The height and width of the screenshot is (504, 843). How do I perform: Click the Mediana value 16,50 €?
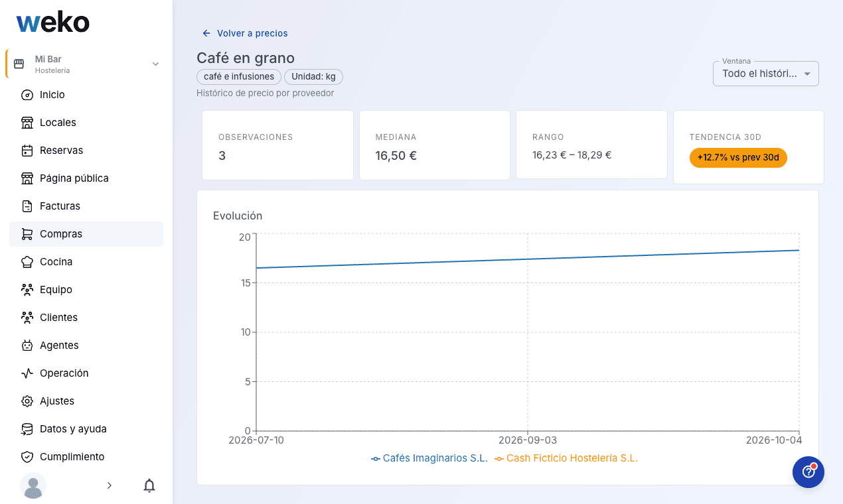[396, 156]
